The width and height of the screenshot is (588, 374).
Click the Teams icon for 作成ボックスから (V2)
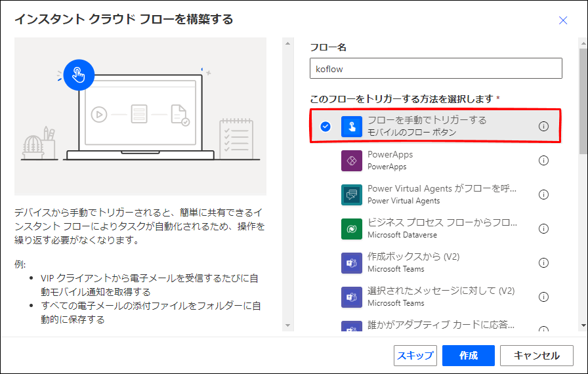point(351,263)
